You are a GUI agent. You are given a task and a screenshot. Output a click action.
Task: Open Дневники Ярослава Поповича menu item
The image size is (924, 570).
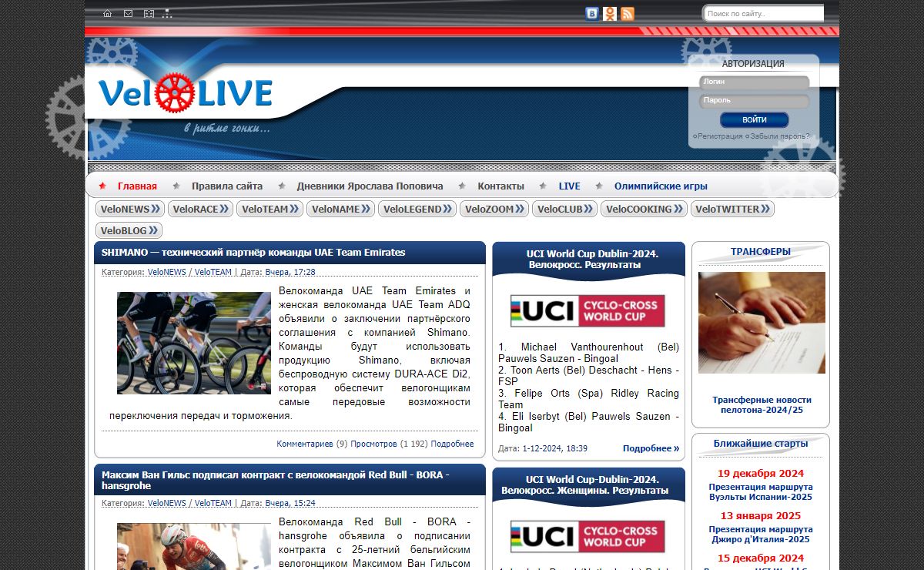coord(370,186)
